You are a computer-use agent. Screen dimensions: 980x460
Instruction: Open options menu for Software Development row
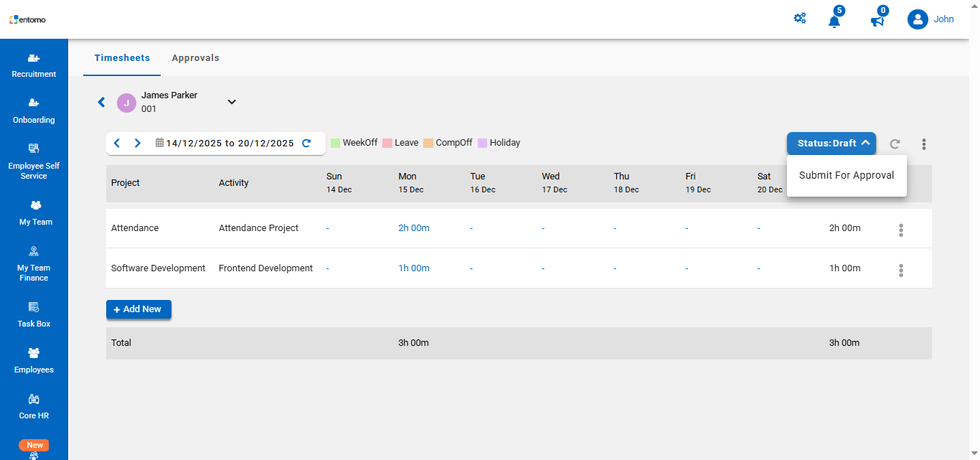[x=901, y=270]
